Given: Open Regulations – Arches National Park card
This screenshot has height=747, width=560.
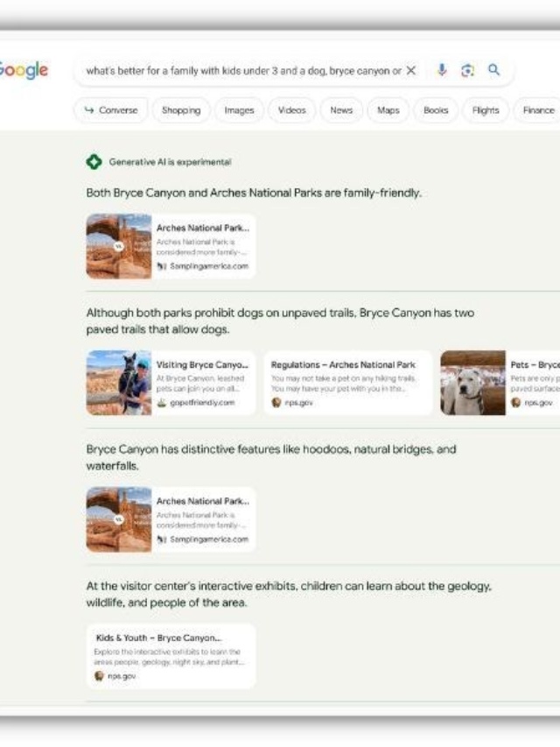Looking at the screenshot, I should coord(348,383).
